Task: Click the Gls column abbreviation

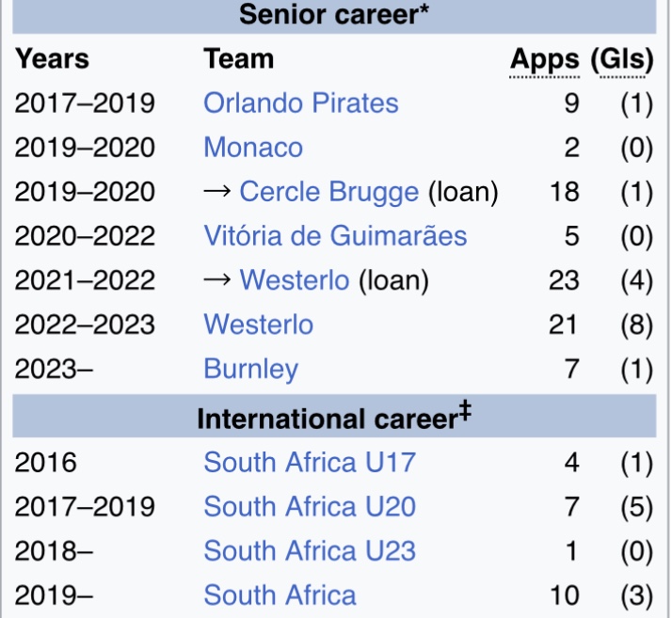Action: (x=622, y=59)
